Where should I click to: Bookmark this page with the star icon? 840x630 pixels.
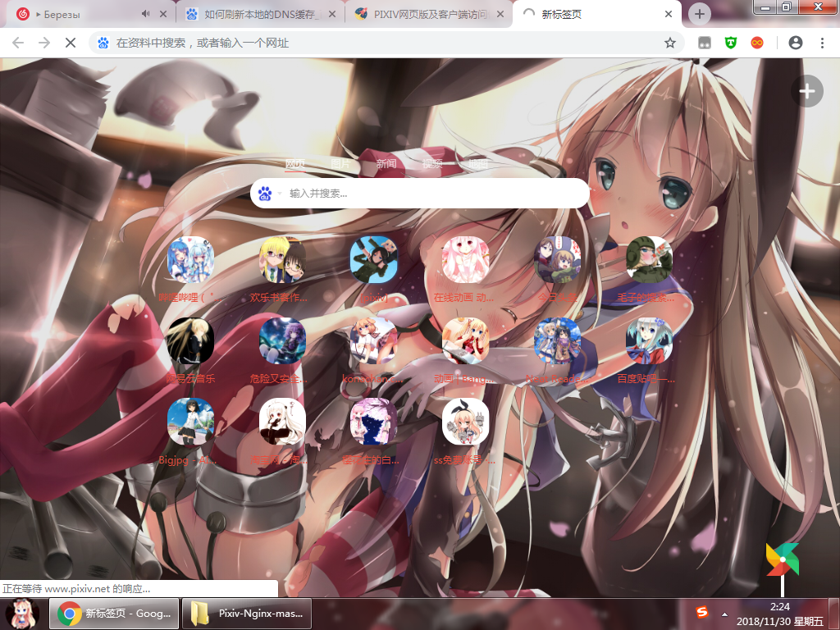(x=669, y=43)
